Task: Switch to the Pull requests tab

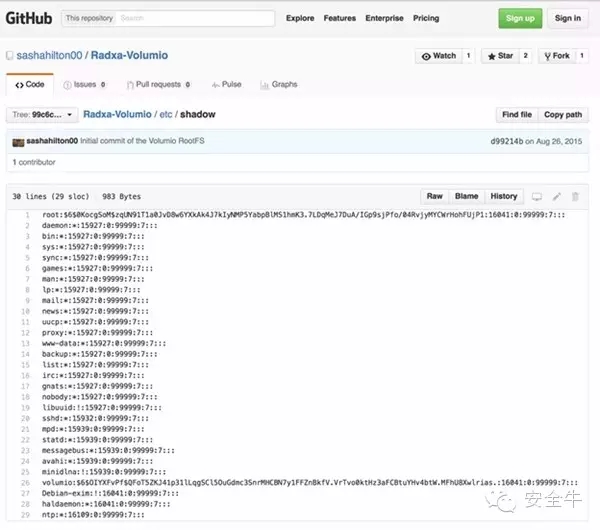Action: click(158, 85)
